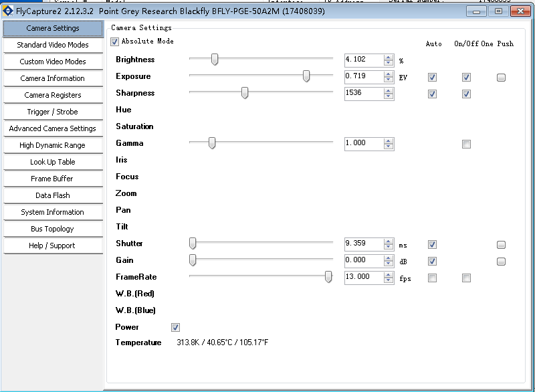
Task: Decrease FrameRate with the down arrow
Action: pos(389,280)
